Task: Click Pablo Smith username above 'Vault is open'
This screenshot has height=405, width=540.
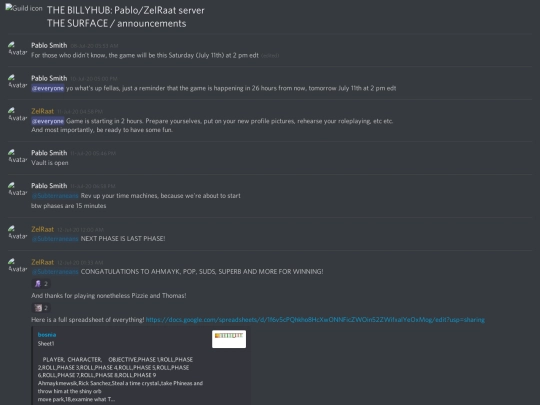Action: point(49,153)
